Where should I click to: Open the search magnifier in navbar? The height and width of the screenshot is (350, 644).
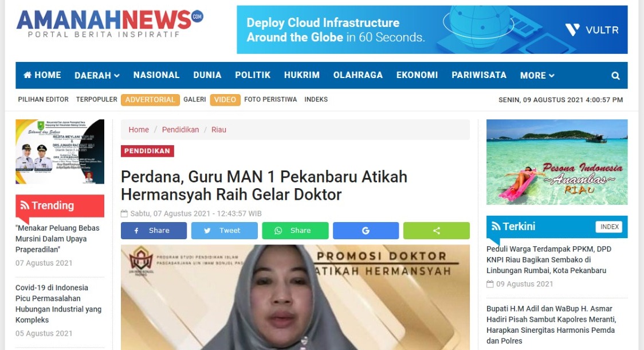pyautogui.click(x=615, y=76)
